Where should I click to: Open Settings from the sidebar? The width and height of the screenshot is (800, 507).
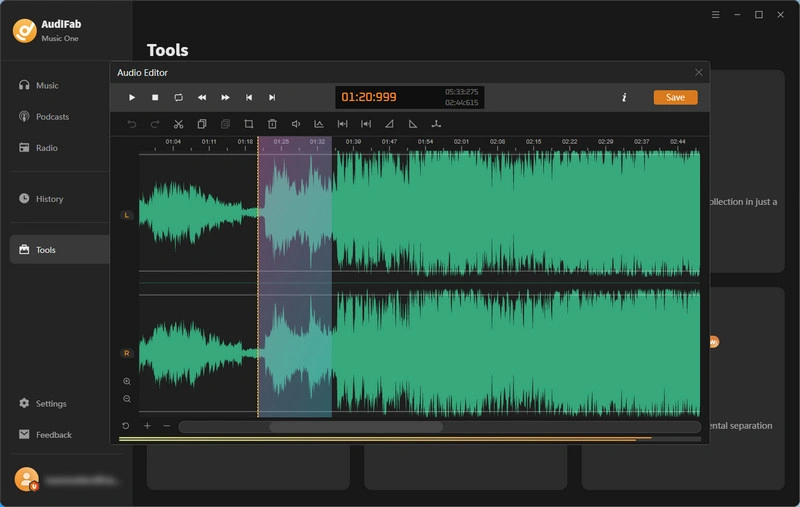click(43, 403)
